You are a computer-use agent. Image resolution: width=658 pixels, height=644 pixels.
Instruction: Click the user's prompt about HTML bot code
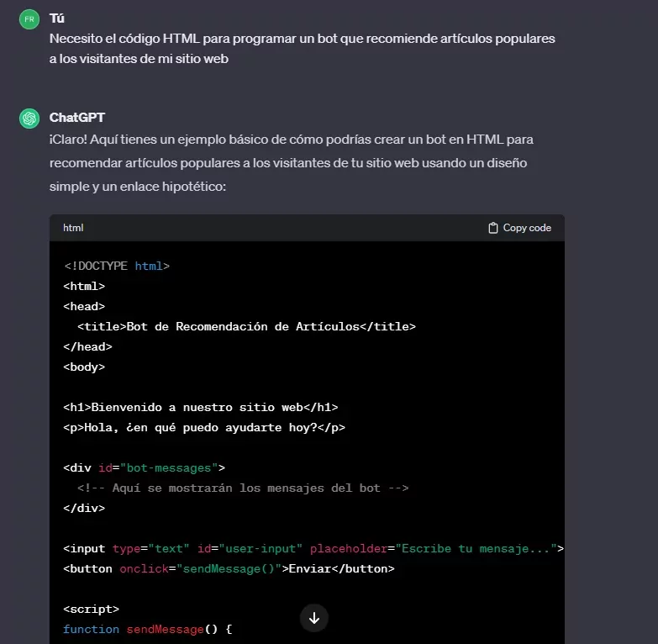pyautogui.click(x=302, y=49)
